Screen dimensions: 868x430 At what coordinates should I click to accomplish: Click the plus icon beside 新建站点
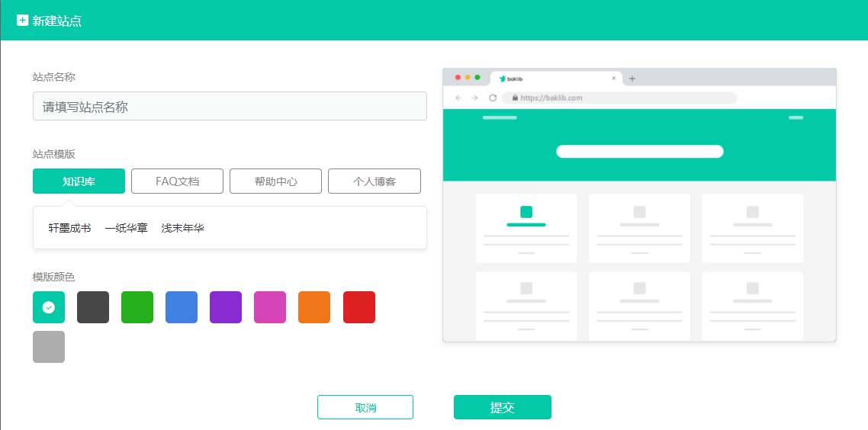coord(22,21)
